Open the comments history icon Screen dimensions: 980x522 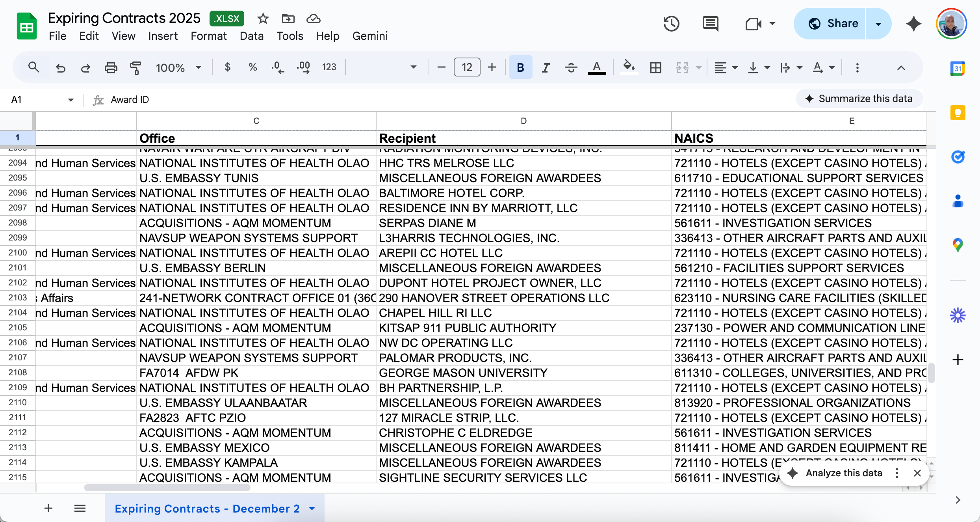tap(710, 24)
